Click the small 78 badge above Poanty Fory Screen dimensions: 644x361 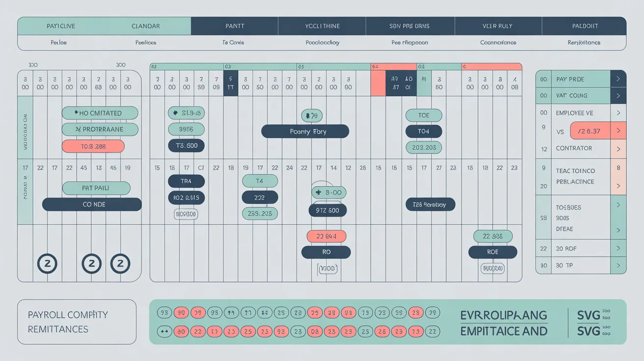click(312, 116)
